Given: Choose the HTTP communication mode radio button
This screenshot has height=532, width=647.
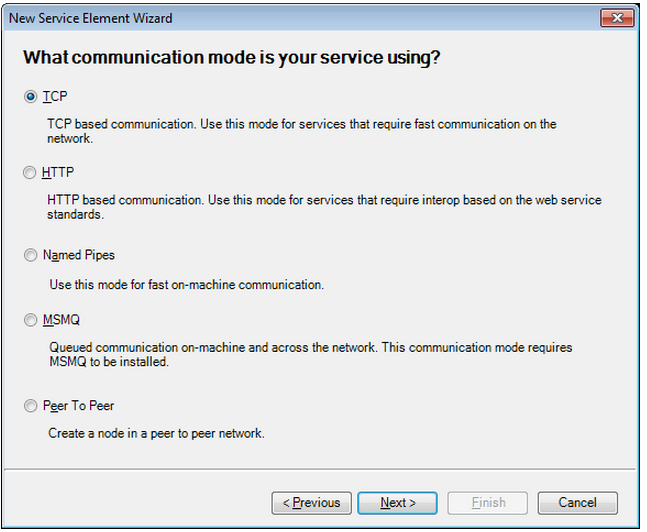Looking at the screenshot, I should pyautogui.click(x=29, y=173).
